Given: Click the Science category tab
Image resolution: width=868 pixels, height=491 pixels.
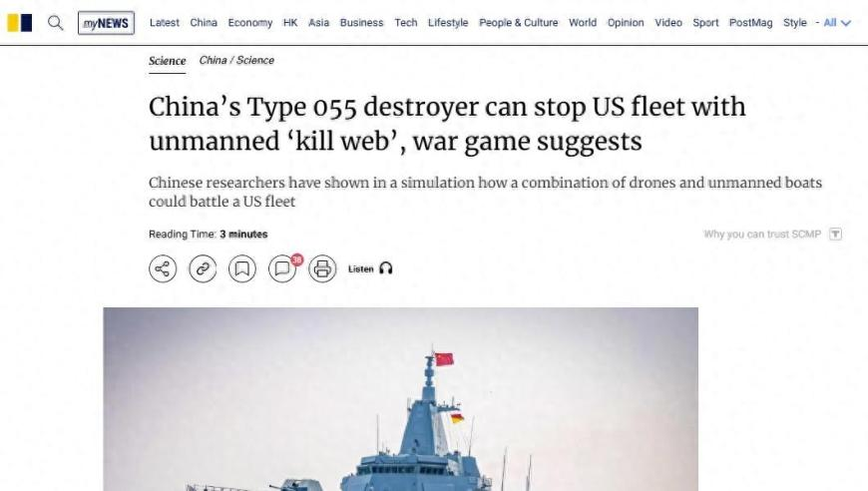Looking at the screenshot, I should pyautogui.click(x=168, y=61).
